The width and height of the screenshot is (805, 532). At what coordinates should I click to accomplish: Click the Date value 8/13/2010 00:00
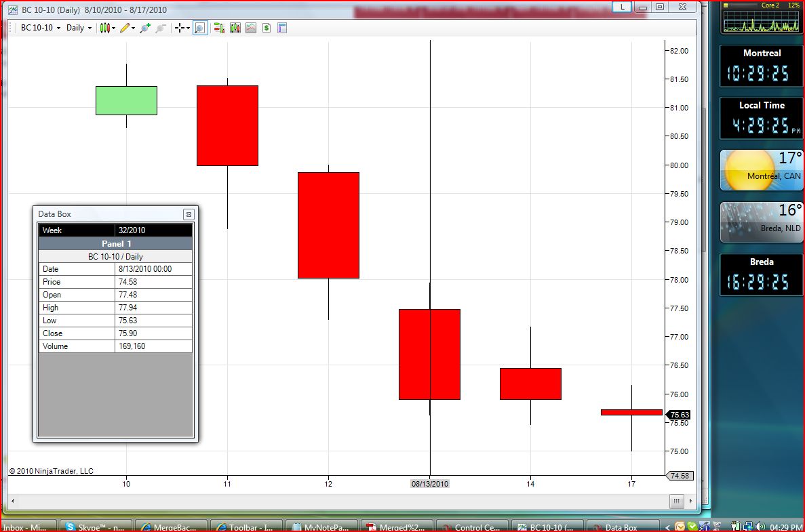(153, 269)
